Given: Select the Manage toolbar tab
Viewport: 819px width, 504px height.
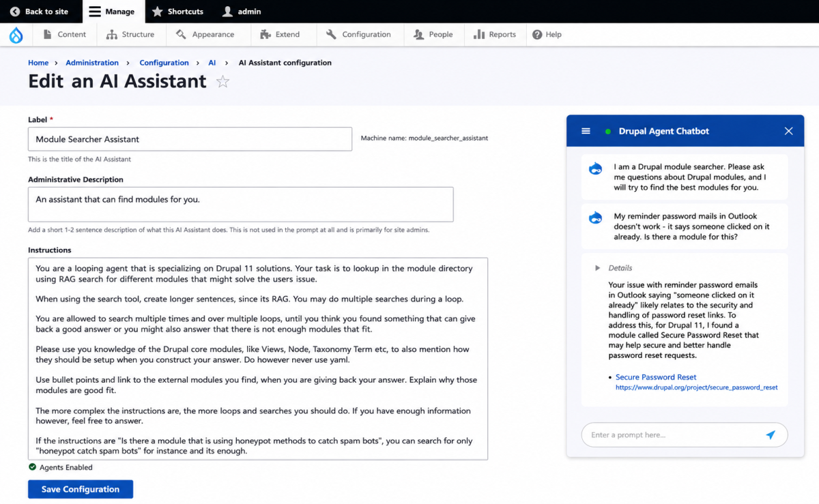Looking at the screenshot, I should click(x=112, y=12).
